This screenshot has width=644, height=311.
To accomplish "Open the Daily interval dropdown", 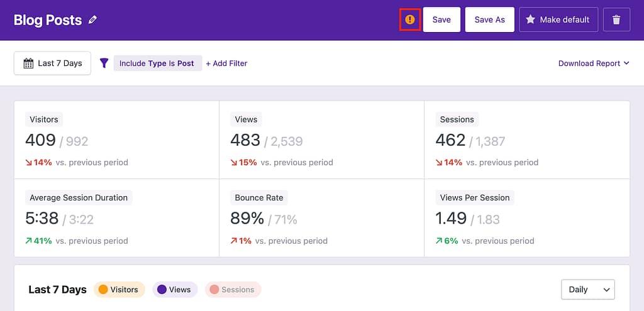I will point(587,290).
